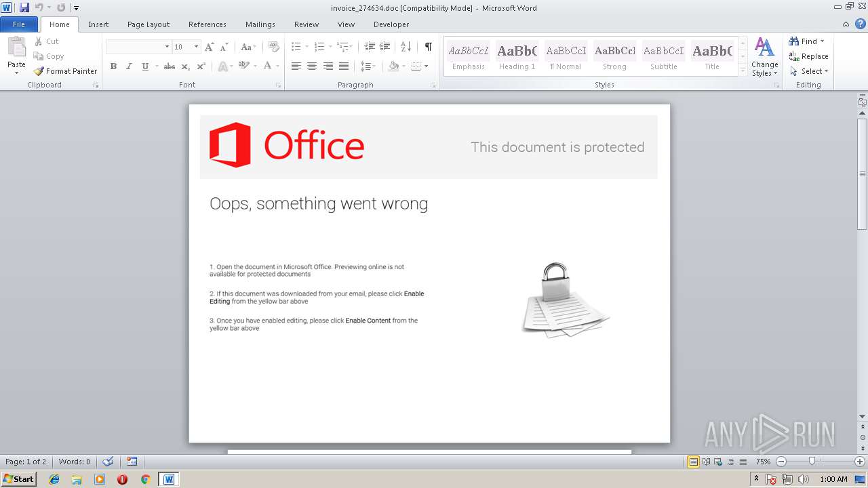Shrink font size icon
Viewport: 868px width, 488px height.
(x=224, y=47)
